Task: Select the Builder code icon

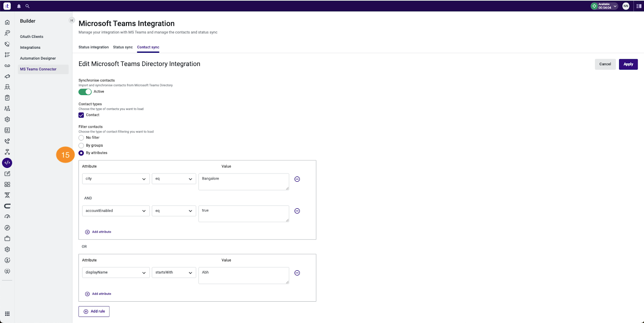Action: (7, 163)
